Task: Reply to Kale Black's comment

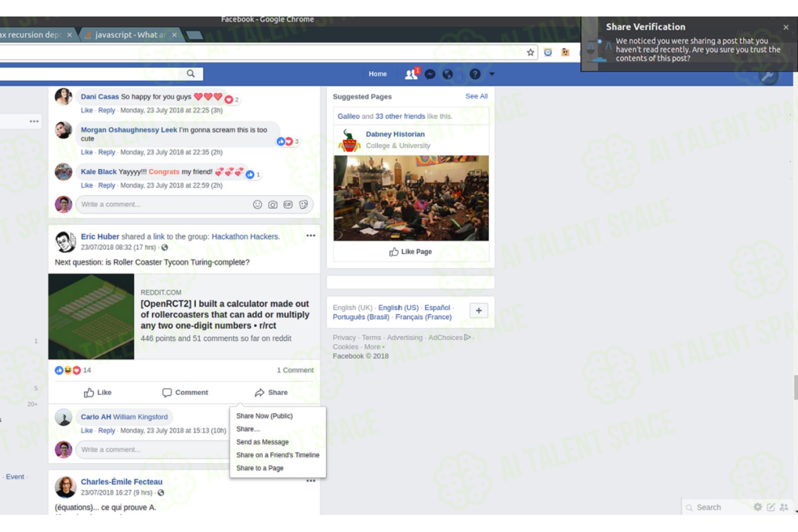Action: click(x=106, y=185)
